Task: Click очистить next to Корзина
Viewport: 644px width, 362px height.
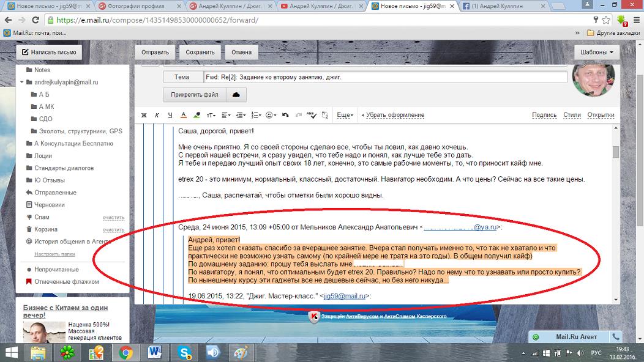Action: coord(113,230)
